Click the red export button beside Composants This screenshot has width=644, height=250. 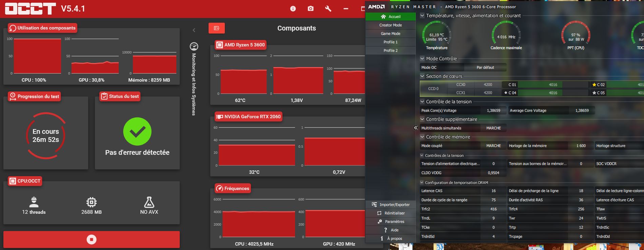[x=217, y=28]
